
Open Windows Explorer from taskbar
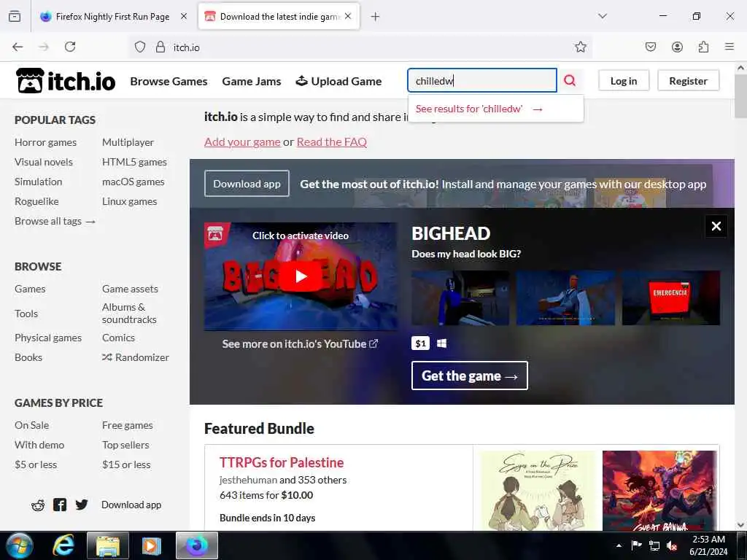[x=108, y=545]
